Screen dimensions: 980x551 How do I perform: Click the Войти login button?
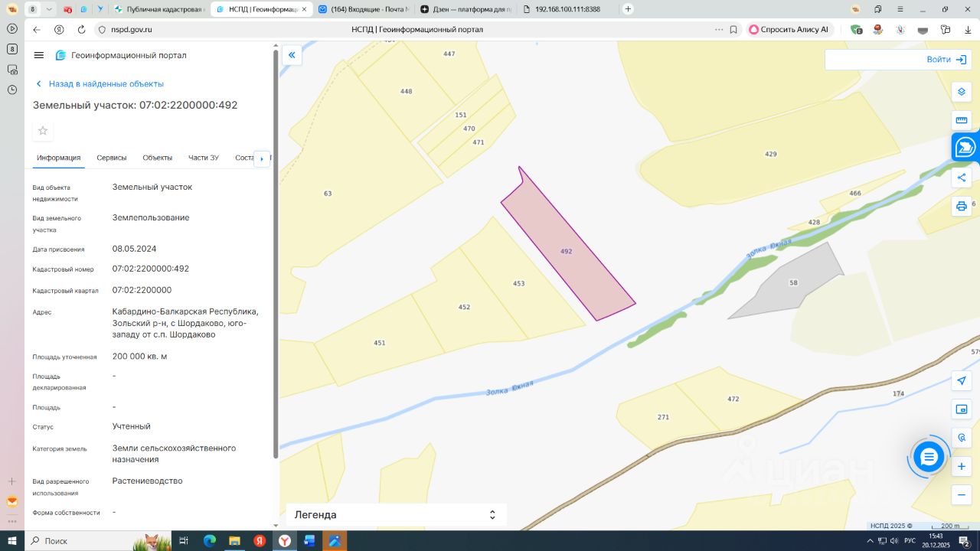[x=948, y=60]
